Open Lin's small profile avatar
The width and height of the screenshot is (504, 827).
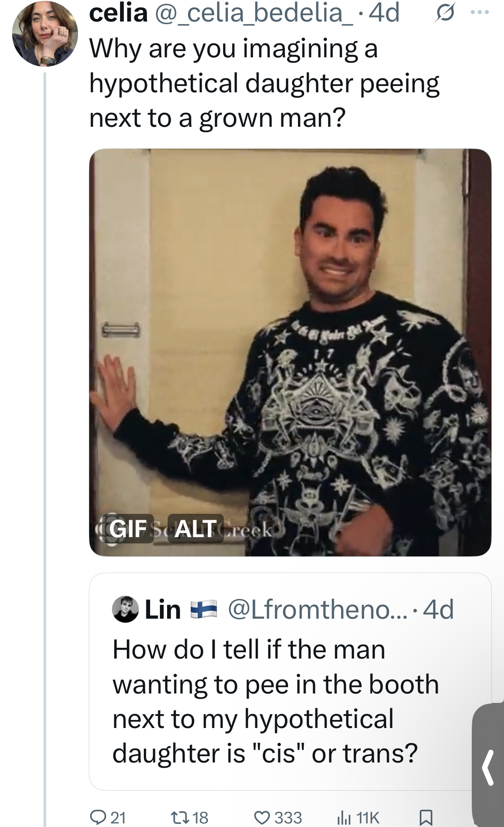point(125,610)
